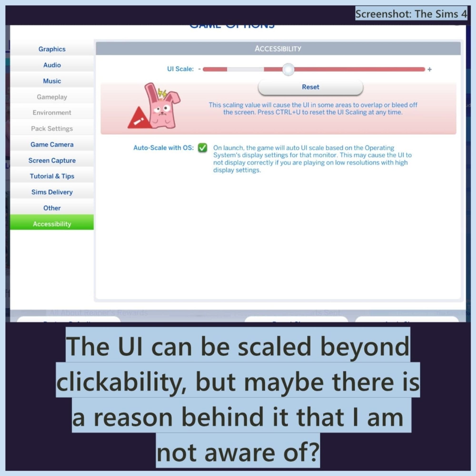
Task: Click the Sims Delivery option
Action: click(x=51, y=192)
